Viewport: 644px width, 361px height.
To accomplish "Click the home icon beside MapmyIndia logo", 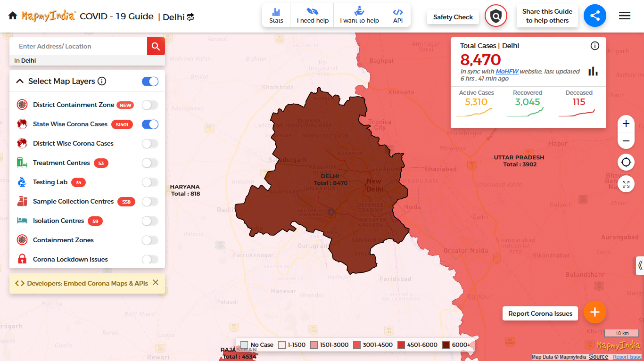I will (13, 16).
